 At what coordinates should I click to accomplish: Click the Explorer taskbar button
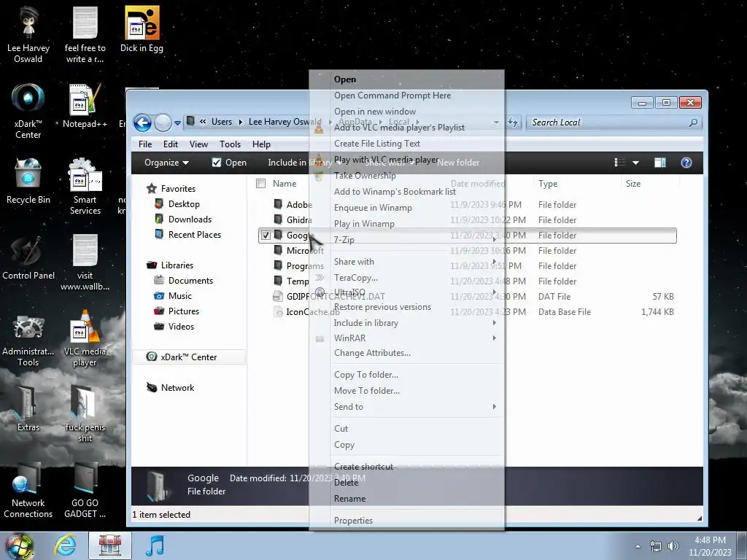coord(110,545)
